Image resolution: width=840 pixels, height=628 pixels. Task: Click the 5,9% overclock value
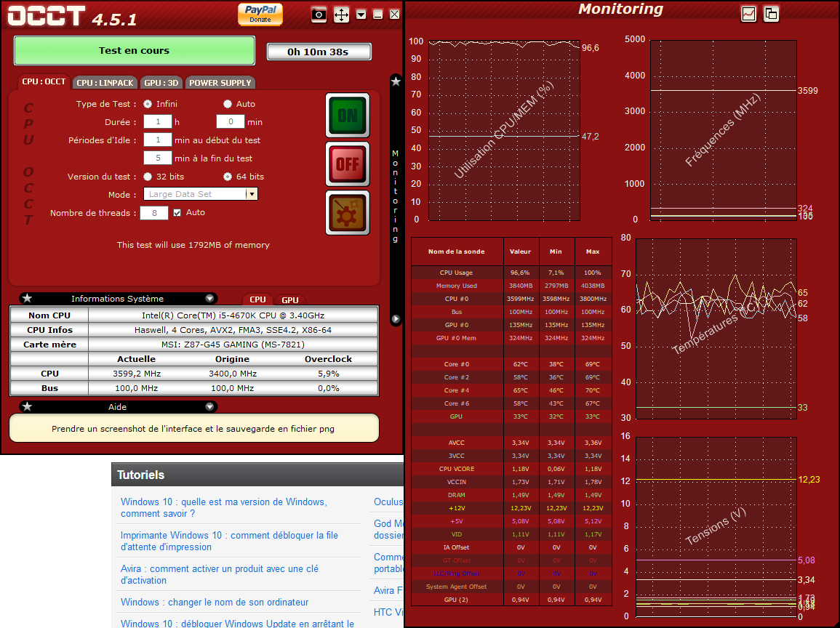point(329,374)
